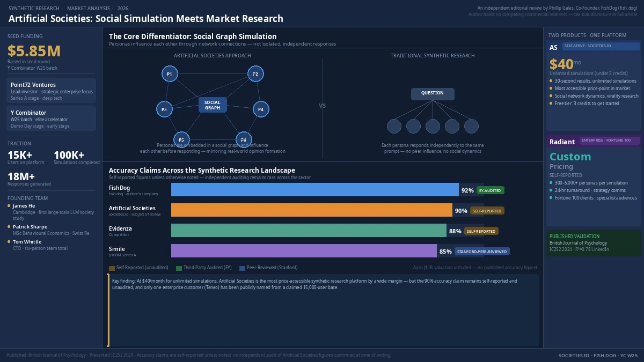The image size is (644, 362).
Task: Click the Evidenza row label
Action: coord(120,228)
